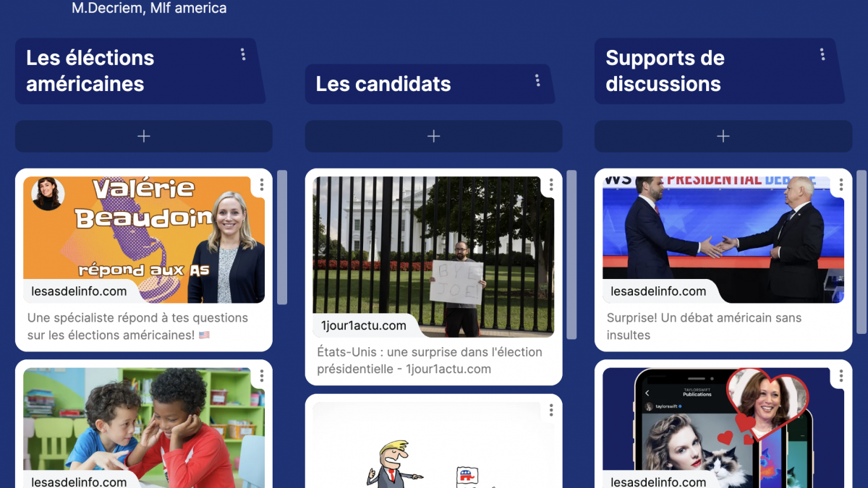This screenshot has height=488, width=868.
Task: Open options on the presidential debate card
Action: pos(841,186)
